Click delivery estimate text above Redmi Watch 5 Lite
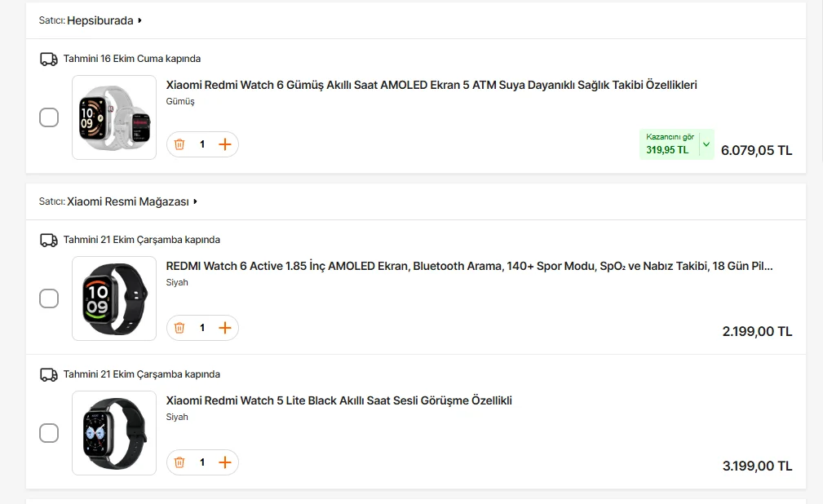823x504 pixels. pyautogui.click(x=142, y=374)
